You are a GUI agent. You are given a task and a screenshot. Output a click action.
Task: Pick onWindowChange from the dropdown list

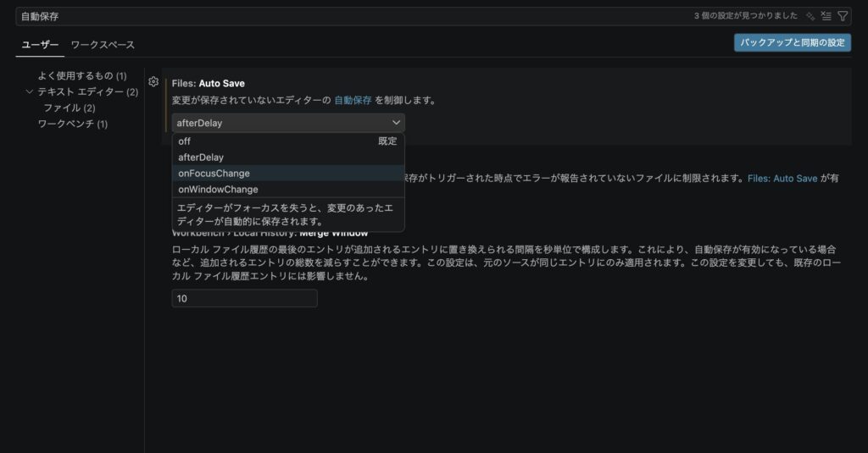(x=218, y=190)
